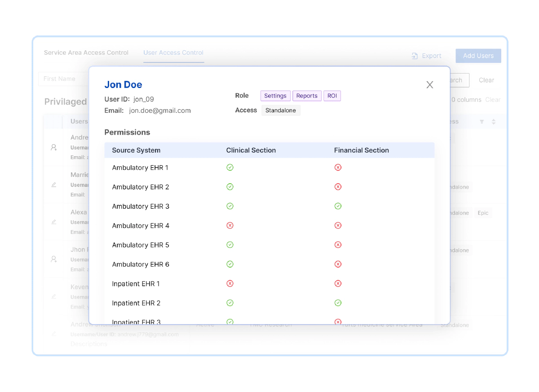Click the user icon beside Andre row

[x=54, y=147]
